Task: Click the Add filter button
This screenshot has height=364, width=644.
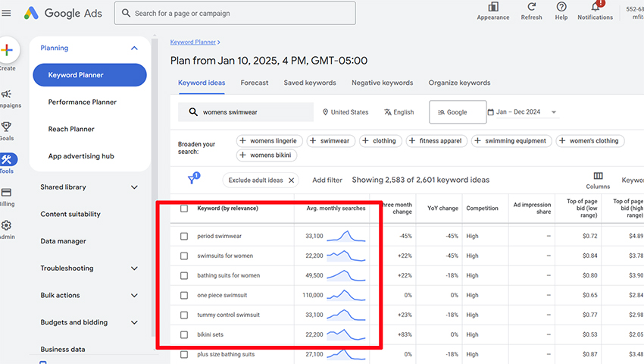Action: click(327, 180)
